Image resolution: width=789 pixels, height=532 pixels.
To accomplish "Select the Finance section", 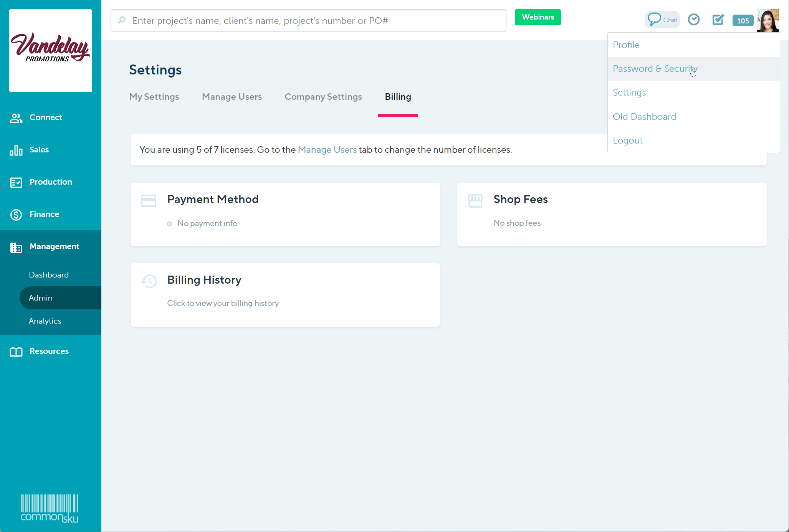I will [x=45, y=214].
